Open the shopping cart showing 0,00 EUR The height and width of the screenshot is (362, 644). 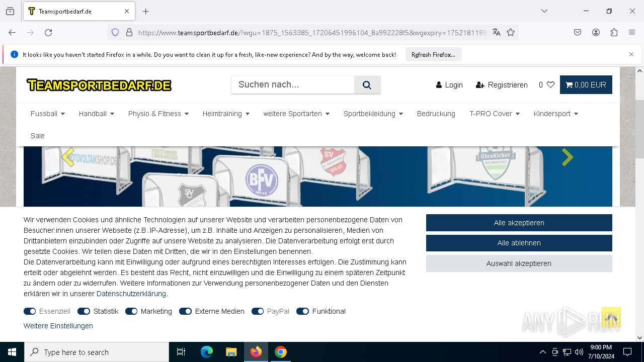(586, 85)
